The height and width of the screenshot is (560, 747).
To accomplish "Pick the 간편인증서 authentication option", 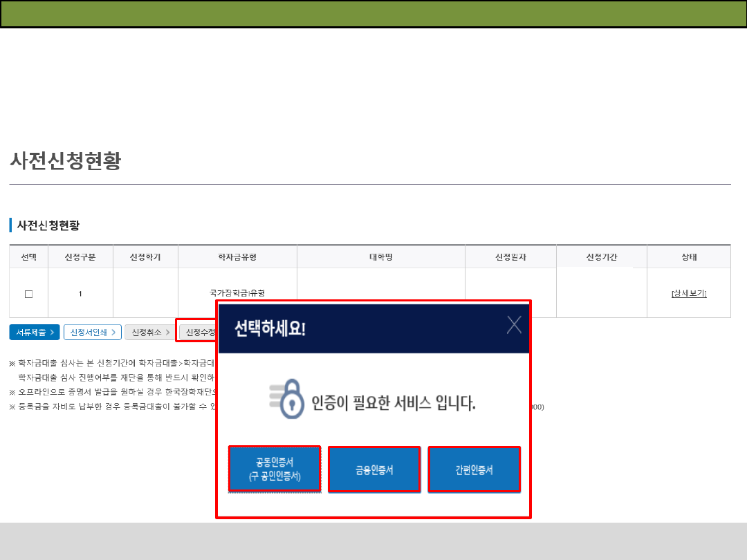I will [474, 469].
